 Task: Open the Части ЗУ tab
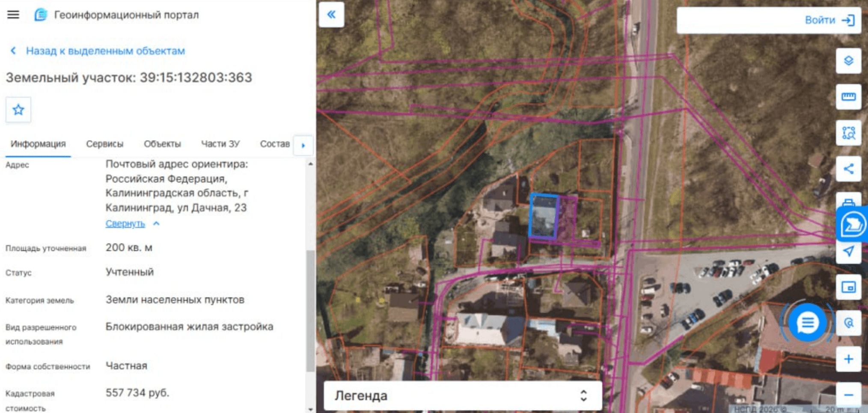[x=220, y=144]
